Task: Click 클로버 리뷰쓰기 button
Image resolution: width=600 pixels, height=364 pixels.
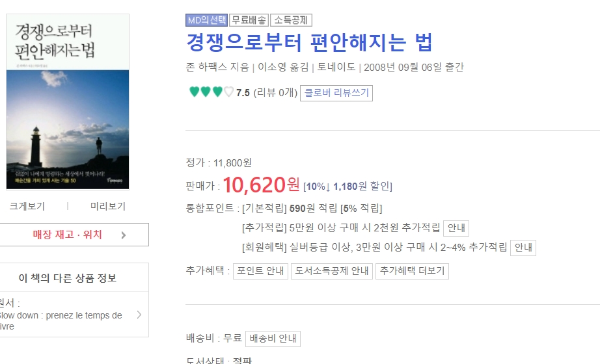Action: point(336,93)
